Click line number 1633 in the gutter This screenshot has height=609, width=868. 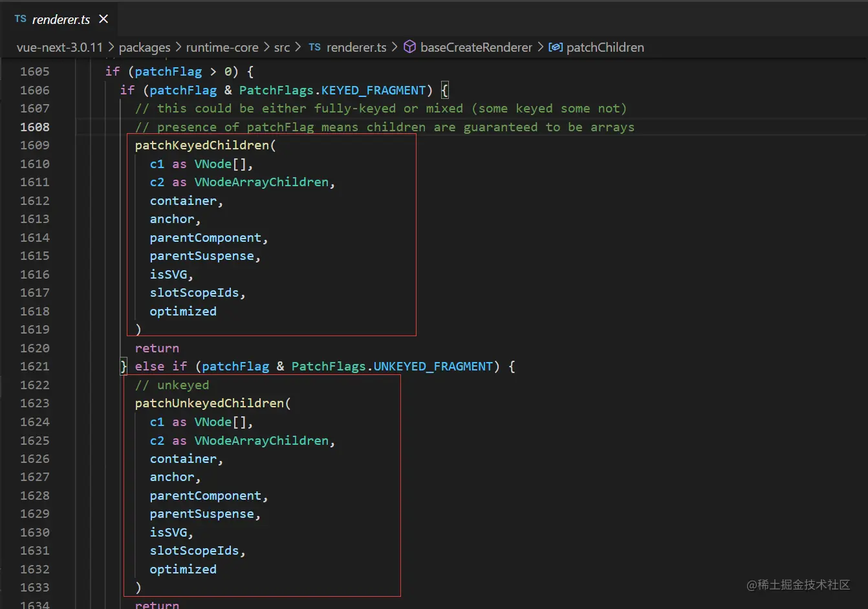pyautogui.click(x=35, y=588)
